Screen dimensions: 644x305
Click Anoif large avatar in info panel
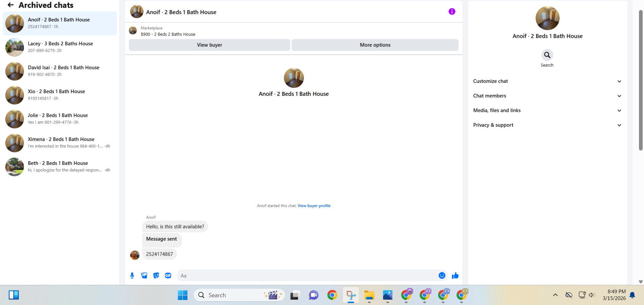[x=547, y=18]
